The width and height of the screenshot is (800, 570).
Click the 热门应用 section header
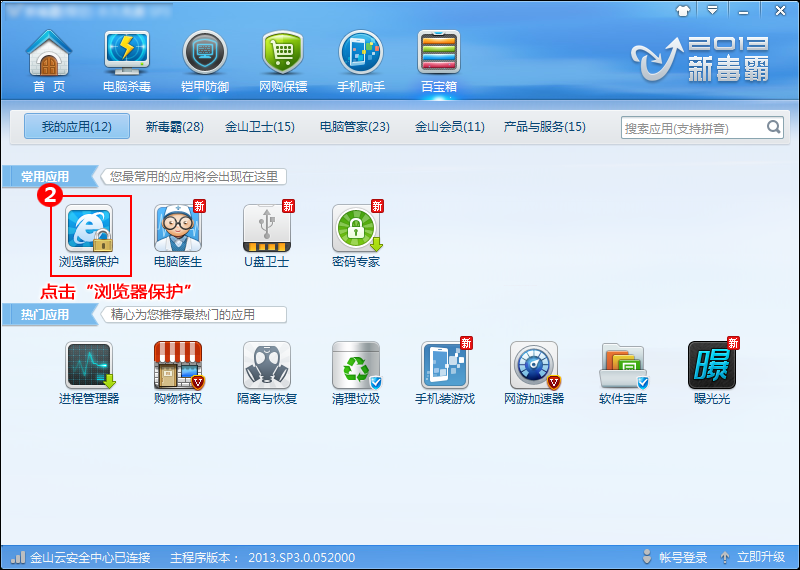pyautogui.click(x=50, y=314)
